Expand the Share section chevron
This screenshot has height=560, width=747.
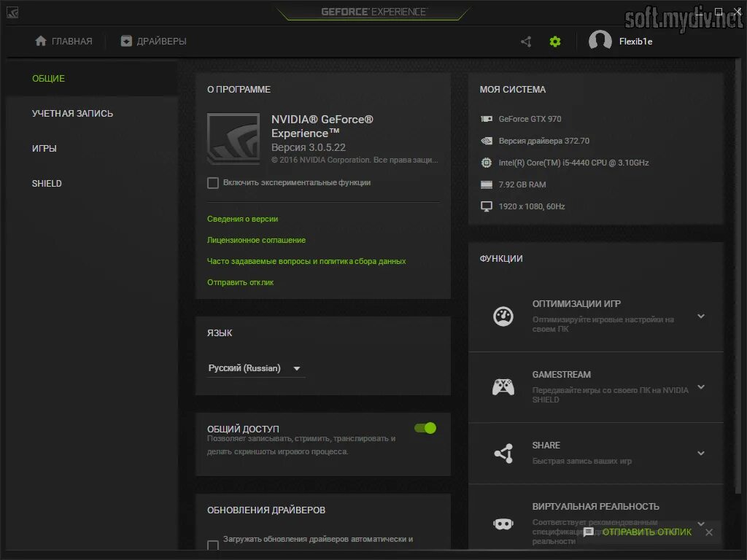pos(701,454)
